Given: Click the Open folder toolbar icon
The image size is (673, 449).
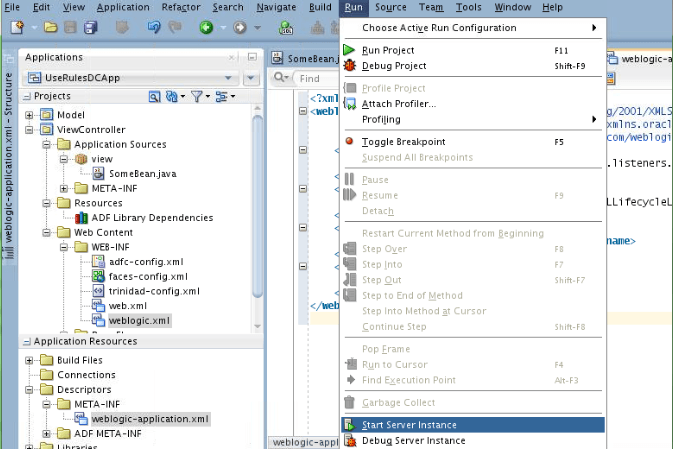Looking at the screenshot, I should [x=51, y=27].
